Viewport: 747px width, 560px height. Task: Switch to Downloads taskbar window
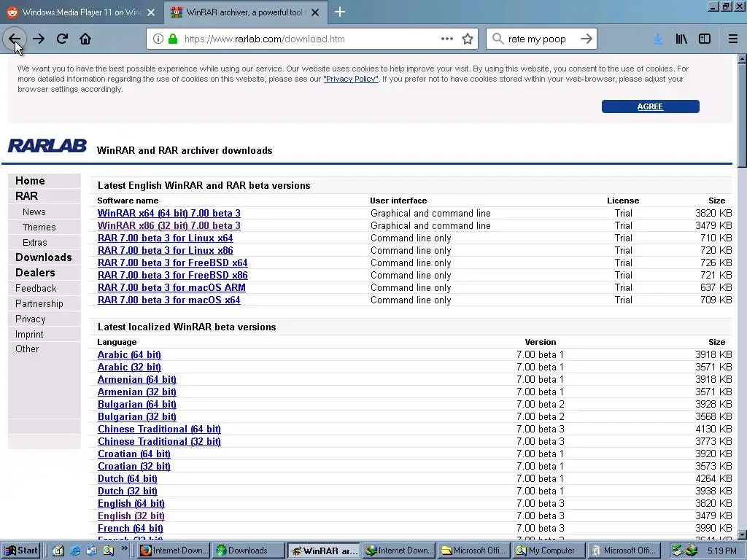pos(248,551)
